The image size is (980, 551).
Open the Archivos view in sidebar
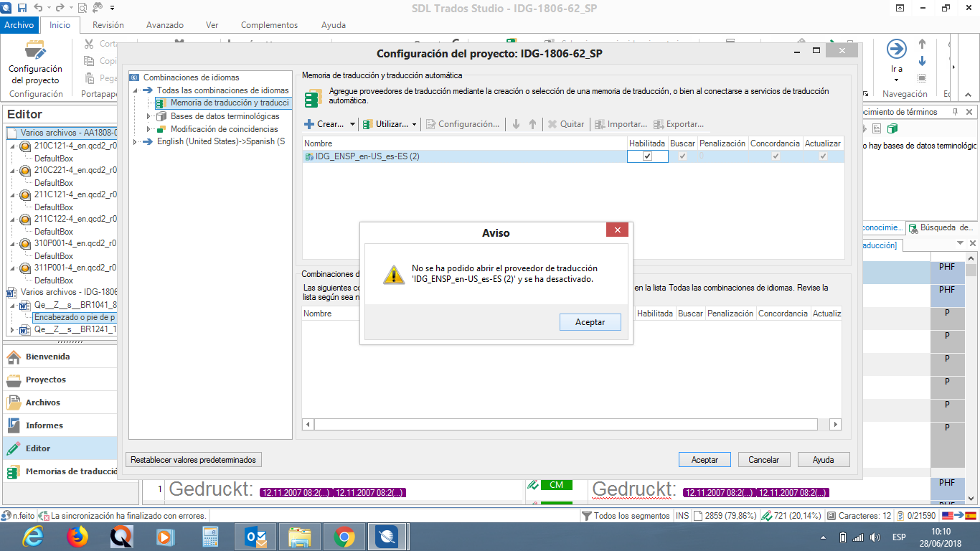(x=60, y=402)
